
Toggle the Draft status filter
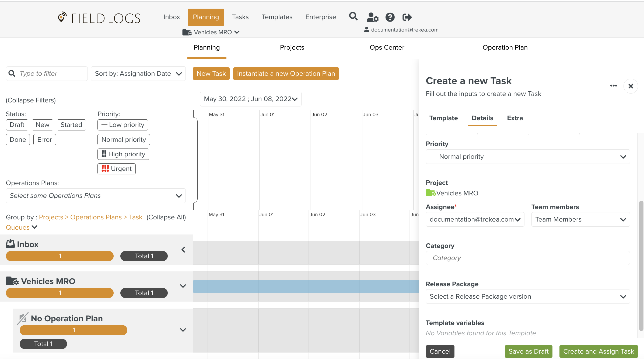pos(17,125)
